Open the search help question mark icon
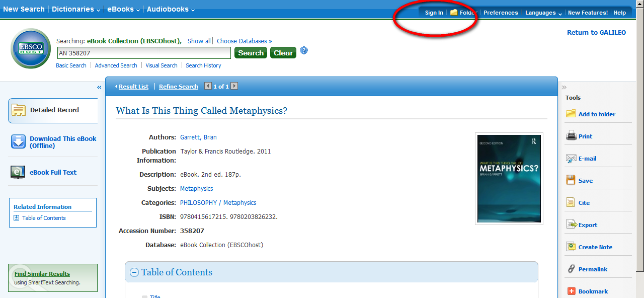The height and width of the screenshot is (298, 644). [304, 51]
